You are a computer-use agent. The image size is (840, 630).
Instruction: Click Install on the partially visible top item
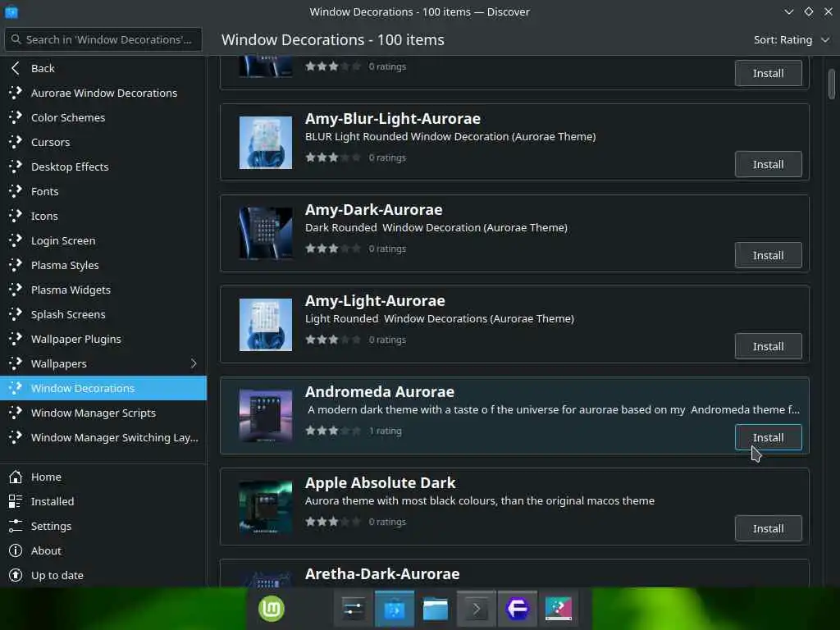768,73
